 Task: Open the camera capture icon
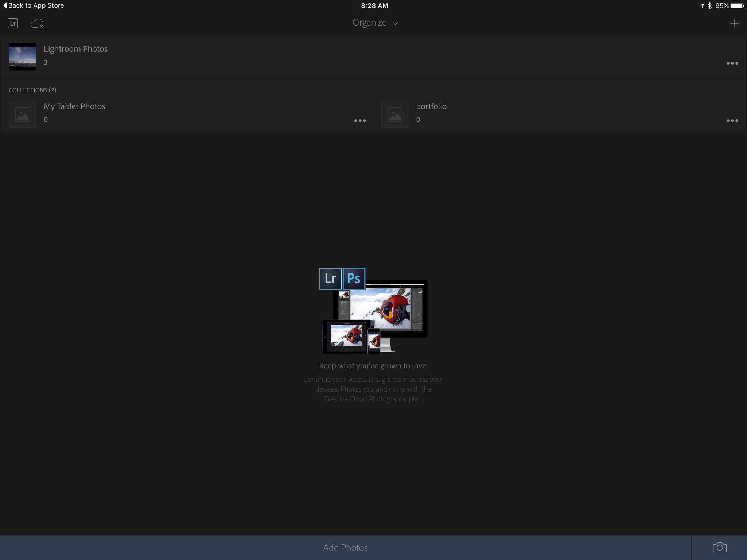[719, 548]
